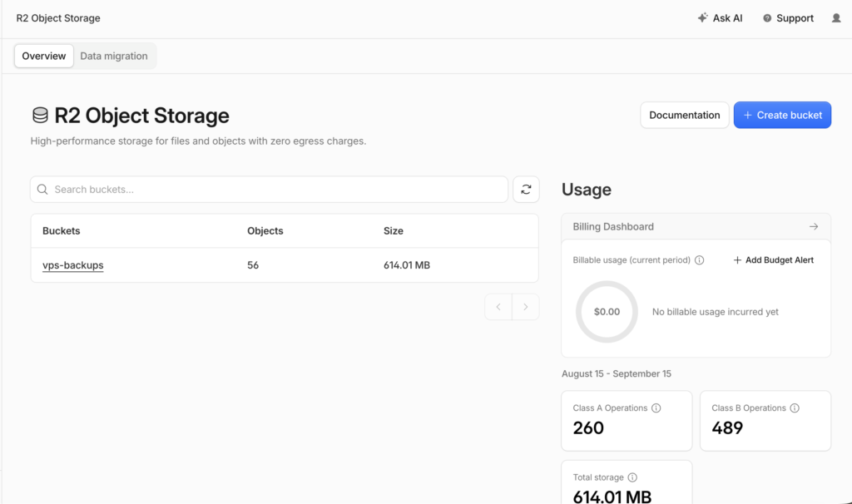Switch to the Overview tab

44,56
